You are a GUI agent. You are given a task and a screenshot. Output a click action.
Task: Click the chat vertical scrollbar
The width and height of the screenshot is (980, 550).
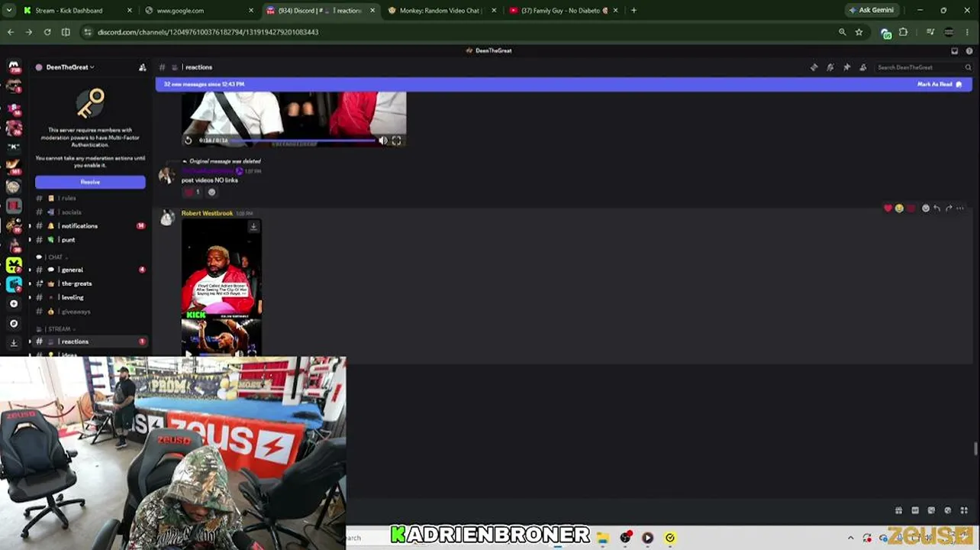click(x=975, y=448)
